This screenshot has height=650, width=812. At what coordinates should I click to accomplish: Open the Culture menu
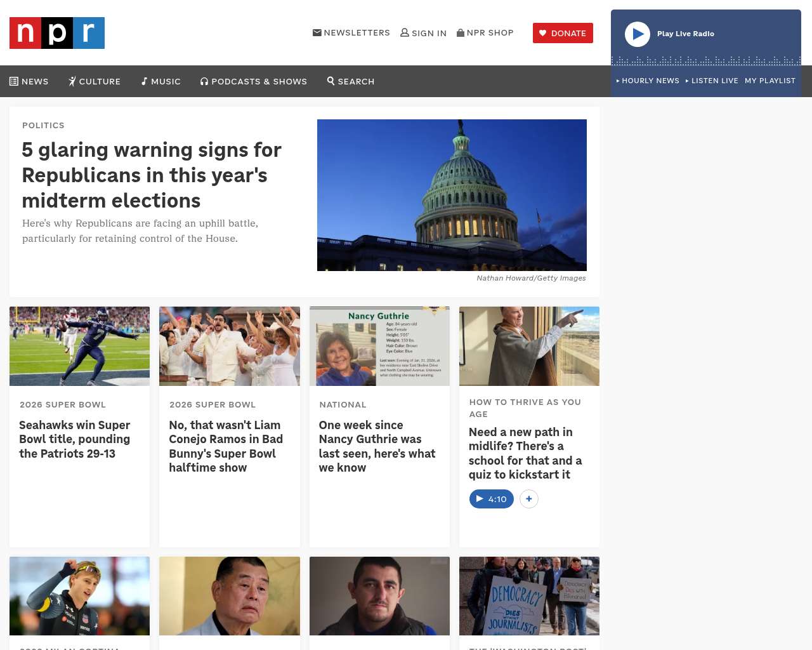pos(95,81)
